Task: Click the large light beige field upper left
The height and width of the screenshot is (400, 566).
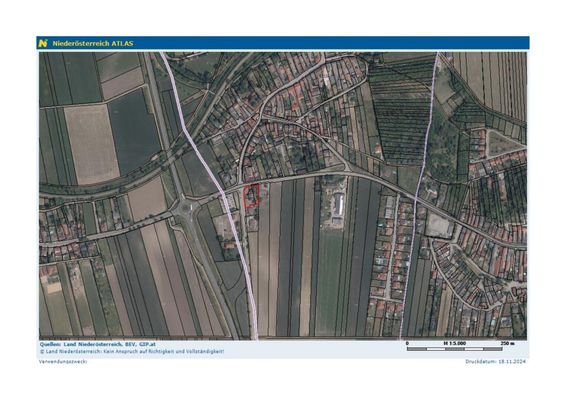Action: point(92,144)
